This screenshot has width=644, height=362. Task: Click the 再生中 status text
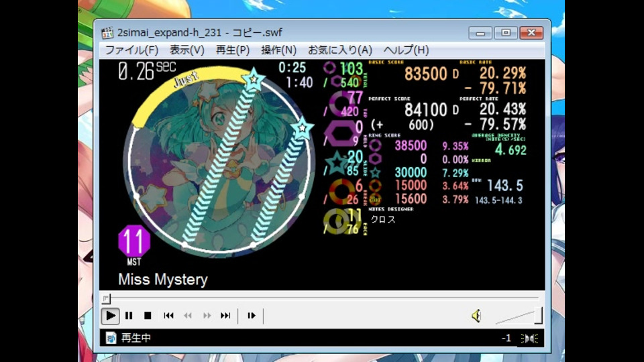(x=136, y=338)
